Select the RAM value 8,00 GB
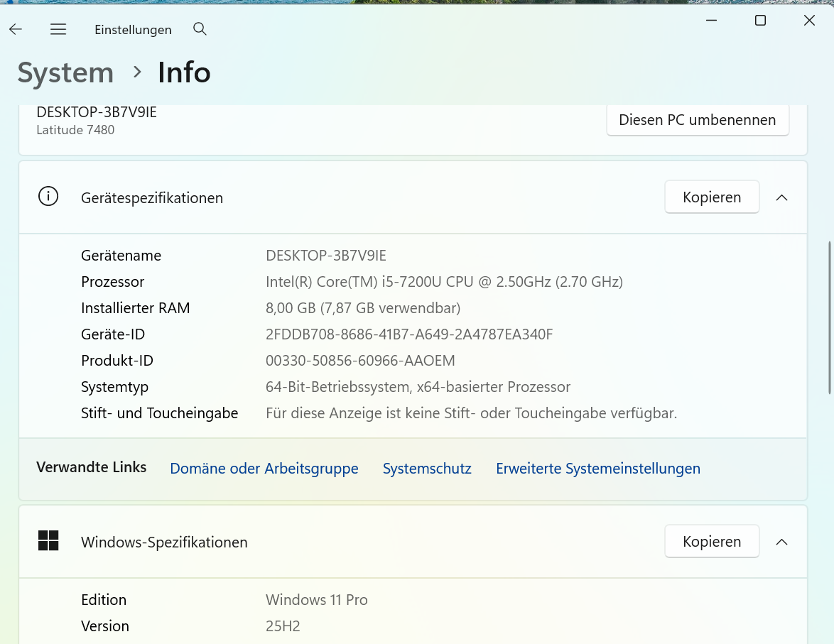The image size is (834, 644). [363, 308]
